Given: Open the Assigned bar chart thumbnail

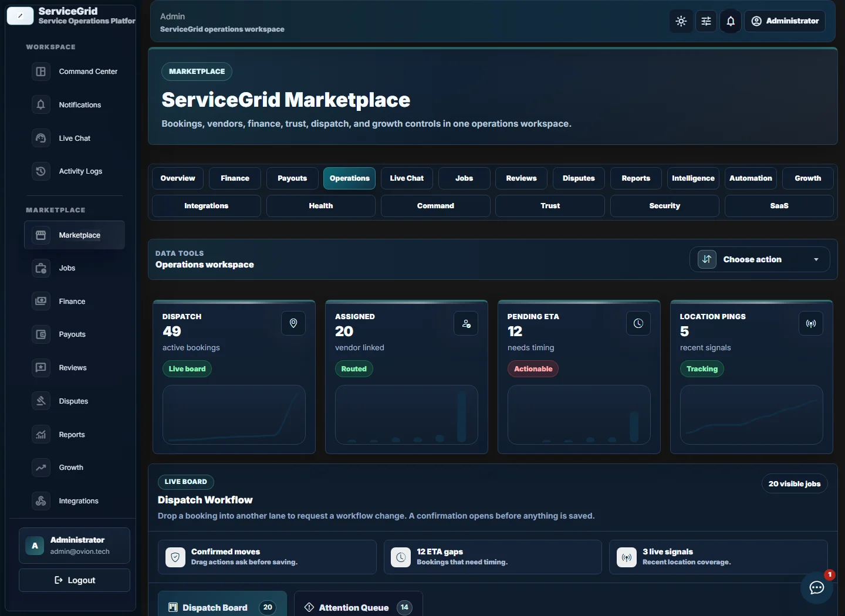Looking at the screenshot, I should (407, 415).
